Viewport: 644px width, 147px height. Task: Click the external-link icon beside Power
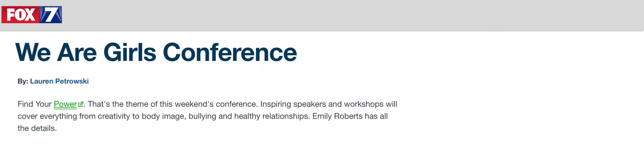pos(80,104)
